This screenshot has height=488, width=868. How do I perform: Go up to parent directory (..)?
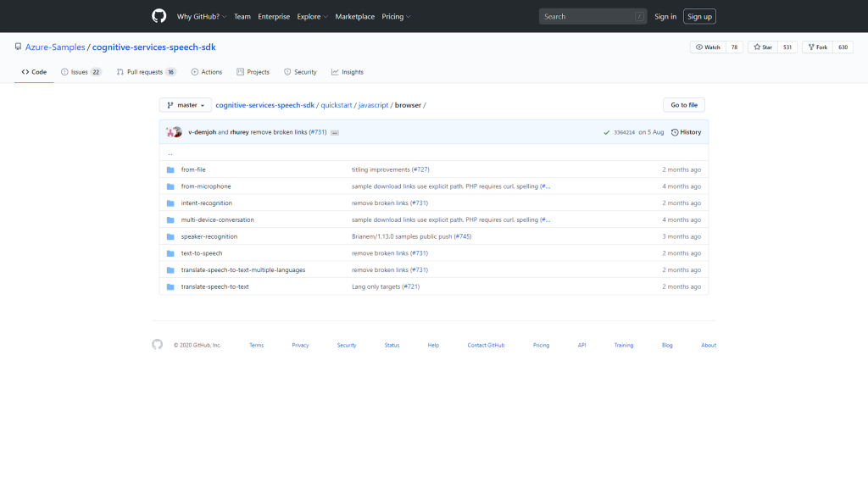pos(170,152)
